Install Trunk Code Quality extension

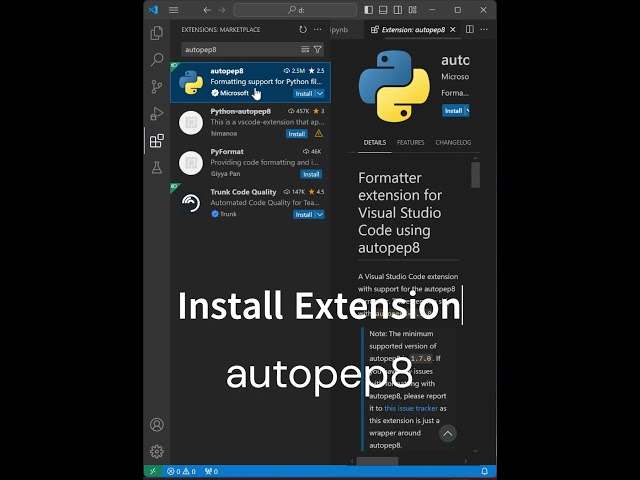coord(304,214)
